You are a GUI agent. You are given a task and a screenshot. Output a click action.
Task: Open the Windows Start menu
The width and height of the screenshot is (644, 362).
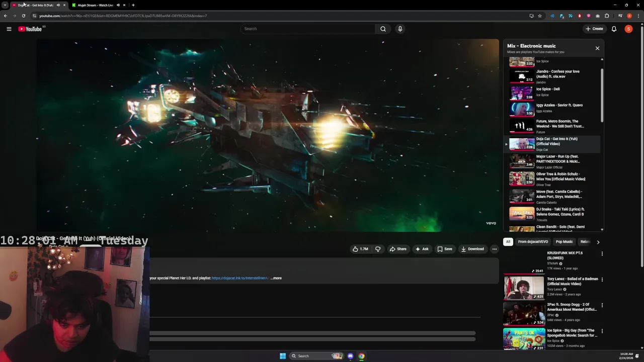tap(283, 356)
